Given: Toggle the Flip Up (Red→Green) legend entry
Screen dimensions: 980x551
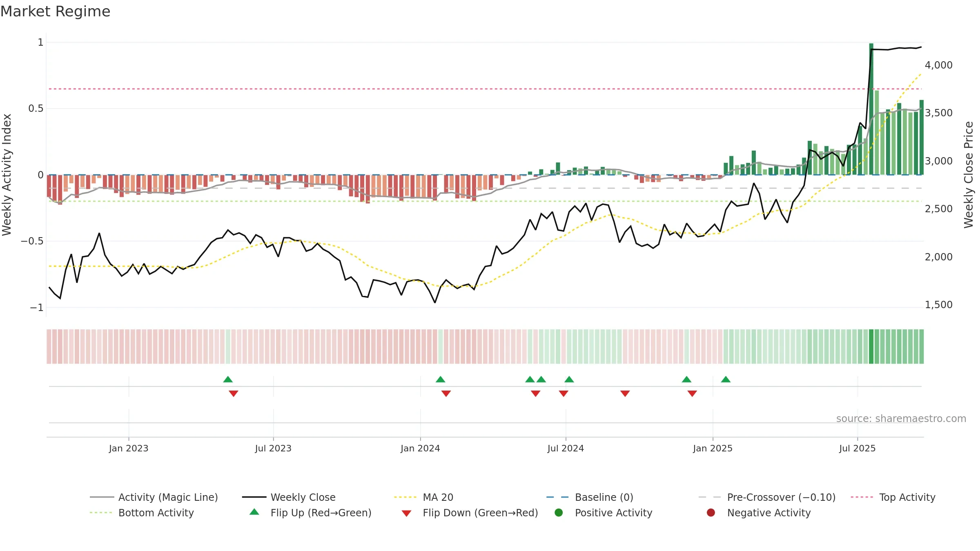Looking at the screenshot, I should point(310,513).
